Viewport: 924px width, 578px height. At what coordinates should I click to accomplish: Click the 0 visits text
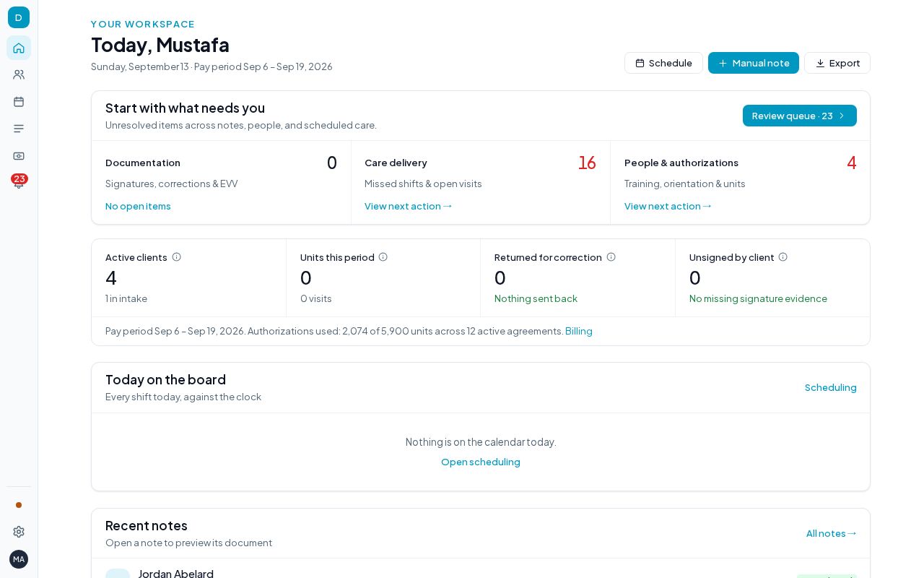(x=316, y=298)
